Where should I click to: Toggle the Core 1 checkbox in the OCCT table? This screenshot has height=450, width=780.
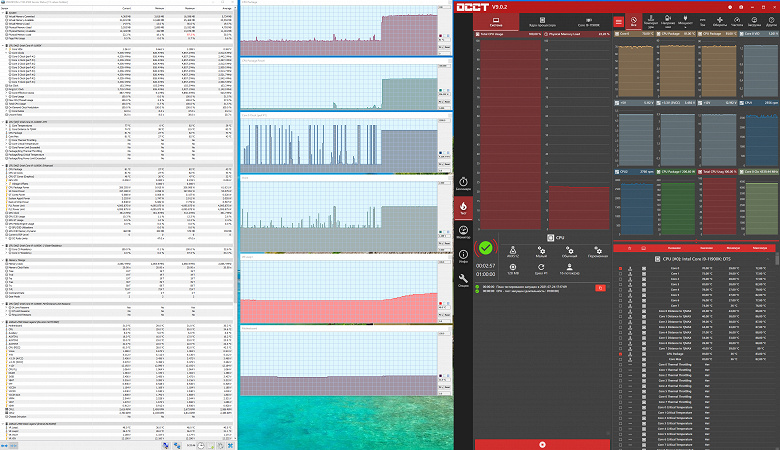point(620,273)
